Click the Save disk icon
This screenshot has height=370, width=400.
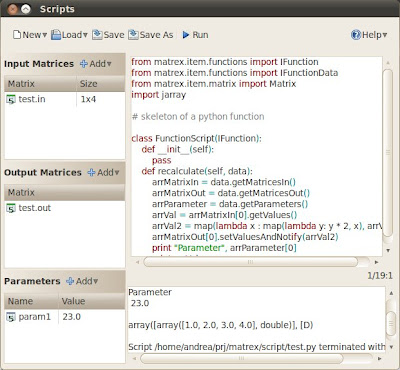tap(97, 35)
